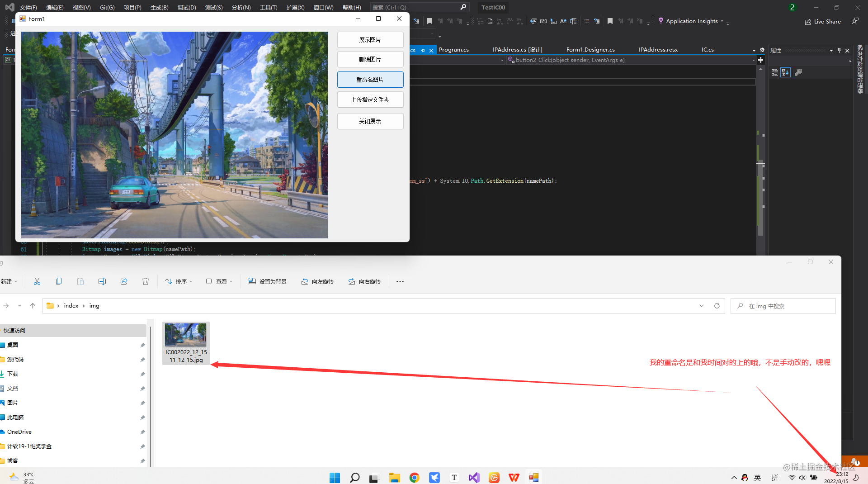Click the 在 img 中搜索 search box
The image size is (868, 484).
pos(783,306)
